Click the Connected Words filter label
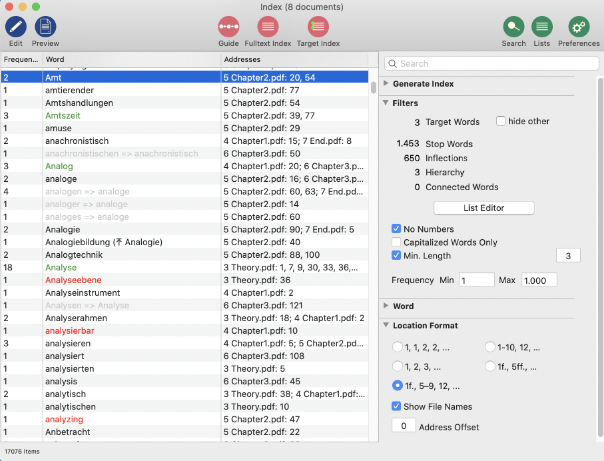Screen dimensions: 604x461 [x=461, y=187]
